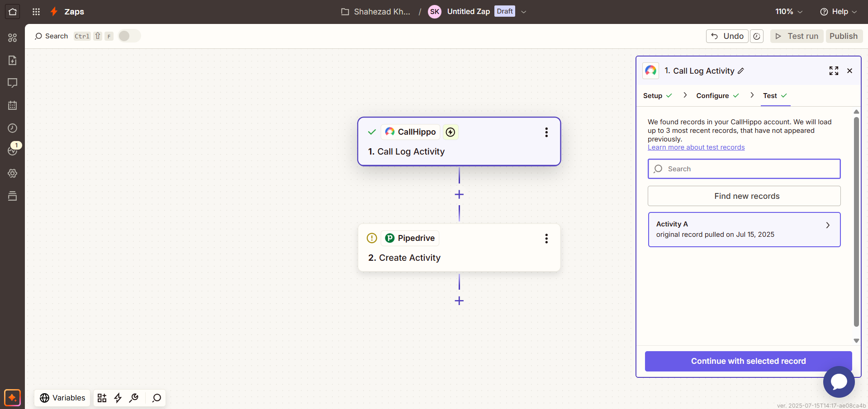Rename step with the pencil icon
868x409 pixels.
pyautogui.click(x=741, y=71)
